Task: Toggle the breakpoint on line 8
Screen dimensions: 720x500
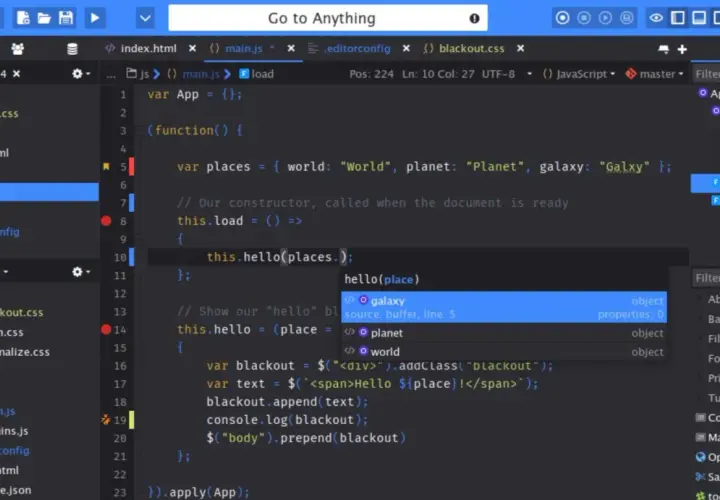Action: click(x=106, y=221)
